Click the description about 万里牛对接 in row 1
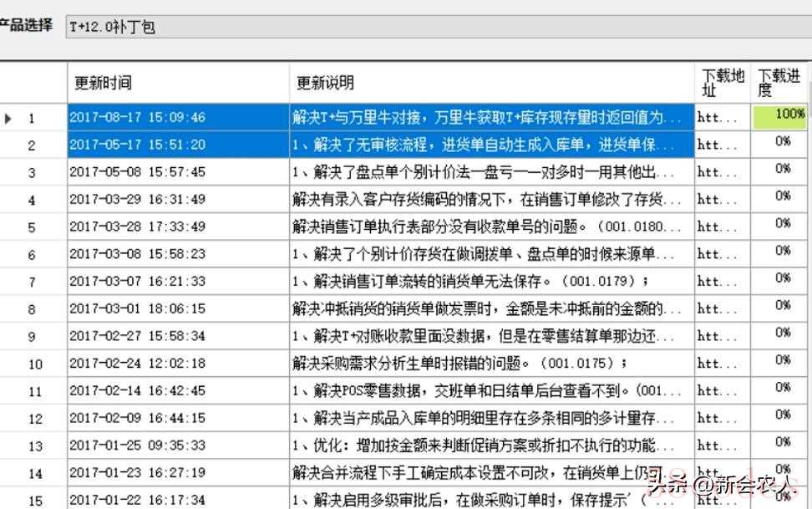Image resolution: width=812 pixels, height=509 pixels. pos(491,117)
